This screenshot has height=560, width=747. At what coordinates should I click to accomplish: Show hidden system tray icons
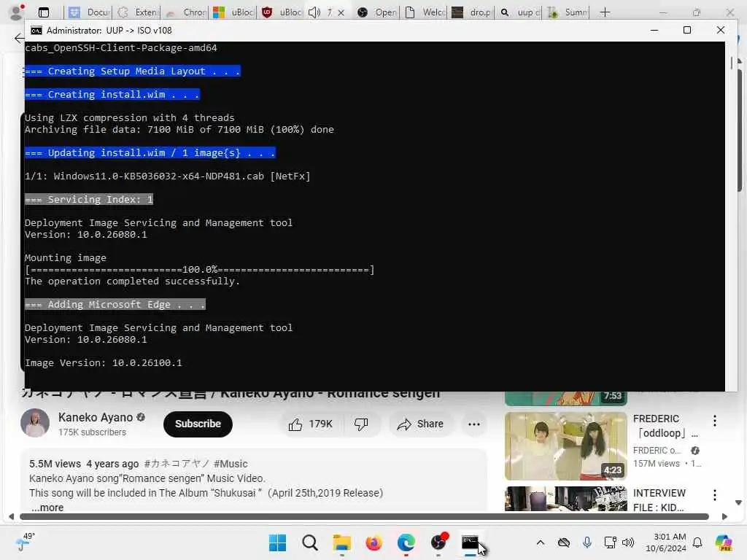541,542
